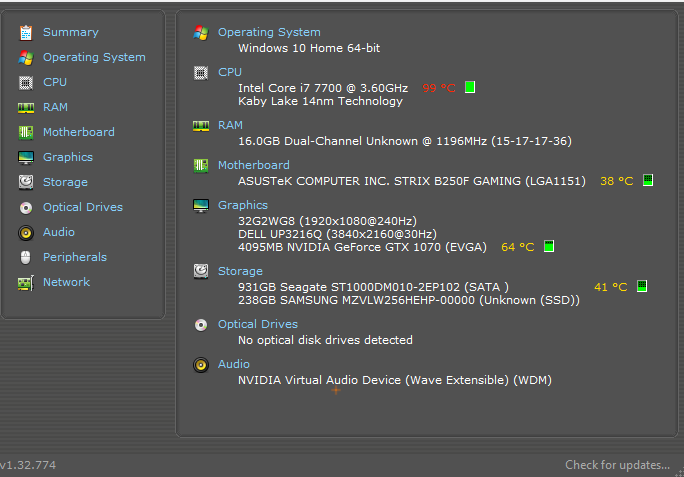Click the Audio speaker icon in sidebar
This screenshot has width=684, height=477.
point(26,233)
